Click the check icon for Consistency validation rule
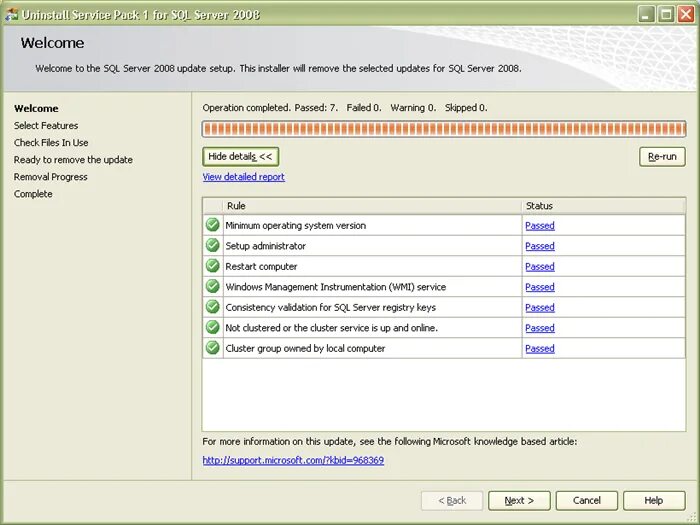This screenshot has height=525, width=700. [212, 307]
